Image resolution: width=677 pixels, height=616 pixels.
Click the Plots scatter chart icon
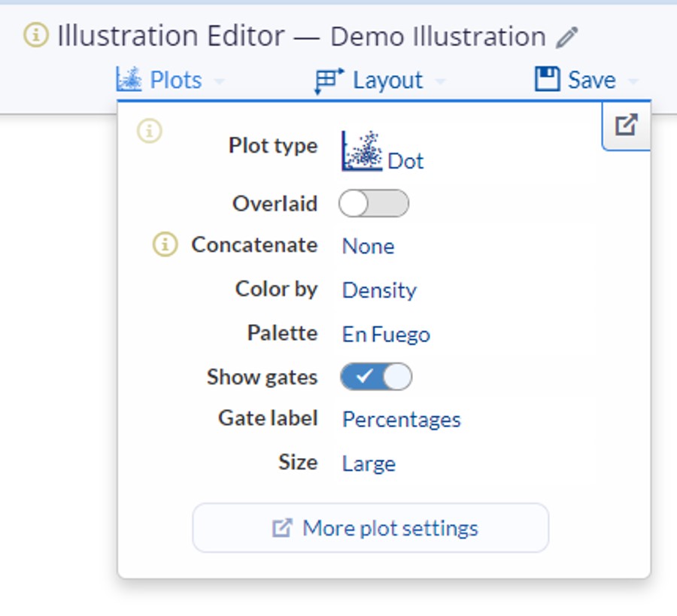point(129,80)
